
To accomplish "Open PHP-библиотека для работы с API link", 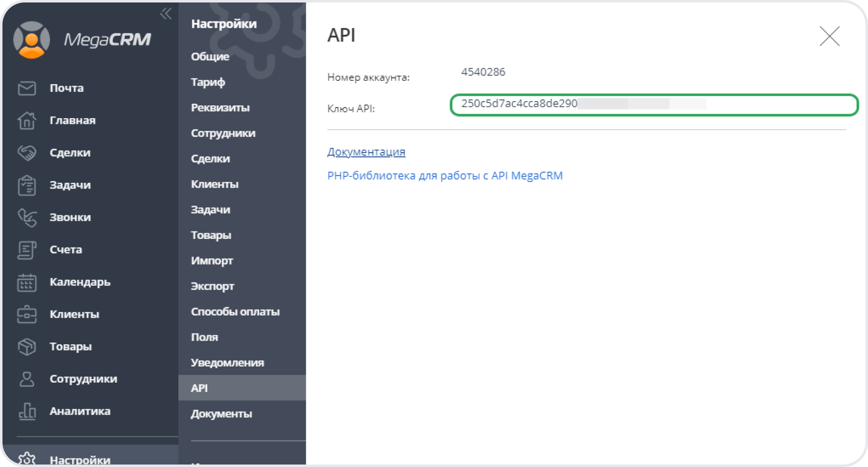I will pyautogui.click(x=445, y=176).
